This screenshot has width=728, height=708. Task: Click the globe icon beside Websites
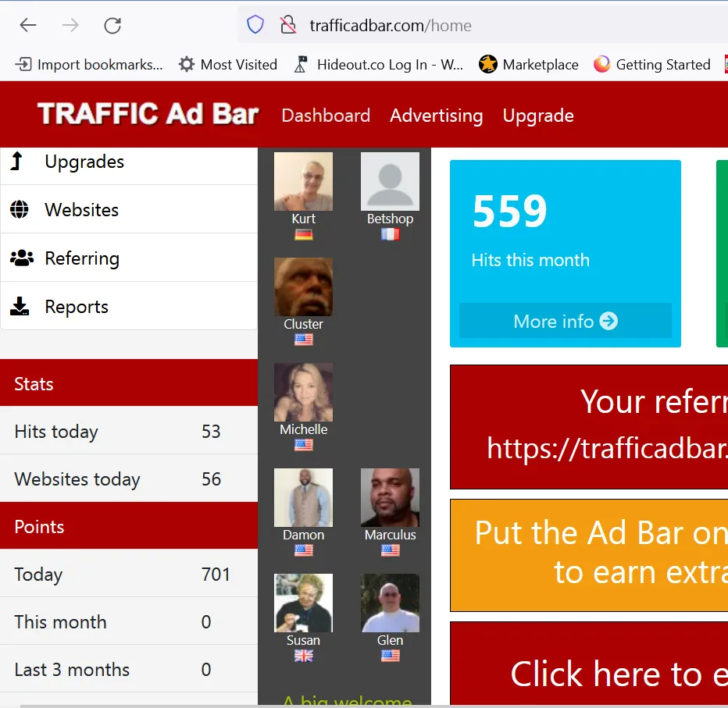pyautogui.click(x=19, y=209)
